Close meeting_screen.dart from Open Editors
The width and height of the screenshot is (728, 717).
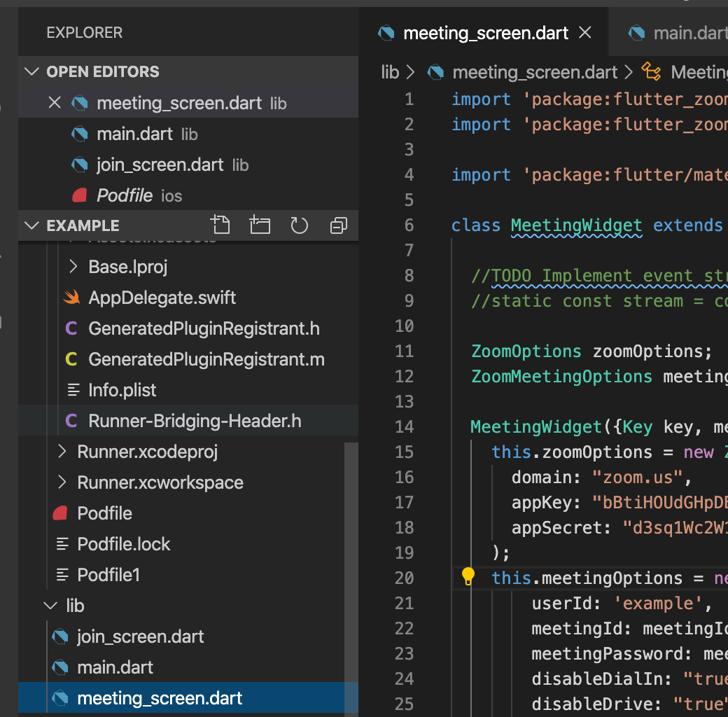pos(55,102)
